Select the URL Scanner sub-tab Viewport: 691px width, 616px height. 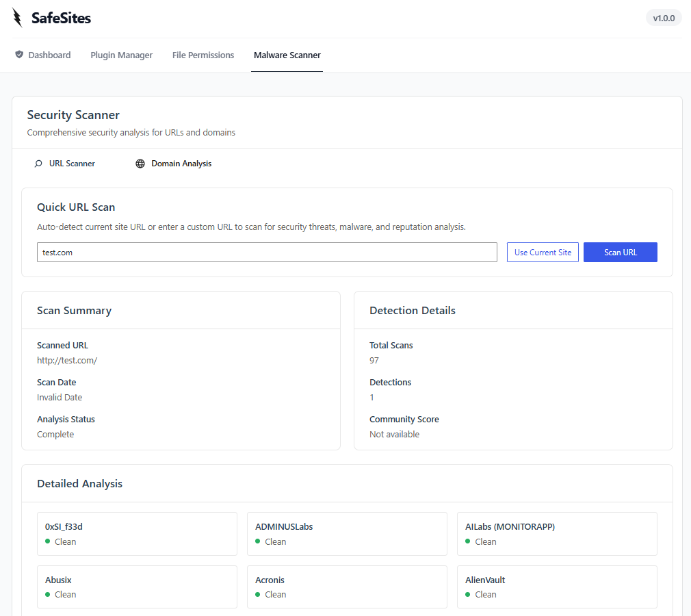click(72, 164)
